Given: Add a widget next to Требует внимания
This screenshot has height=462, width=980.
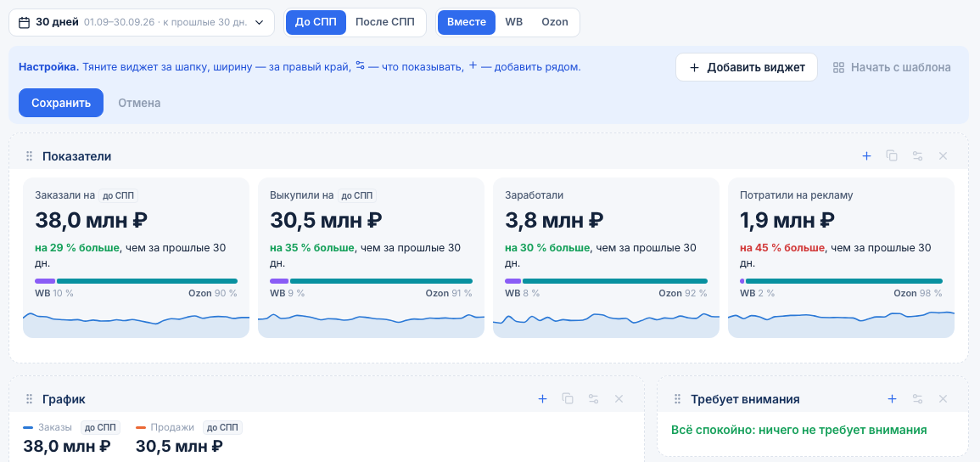Looking at the screenshot, I should [892, 399].
